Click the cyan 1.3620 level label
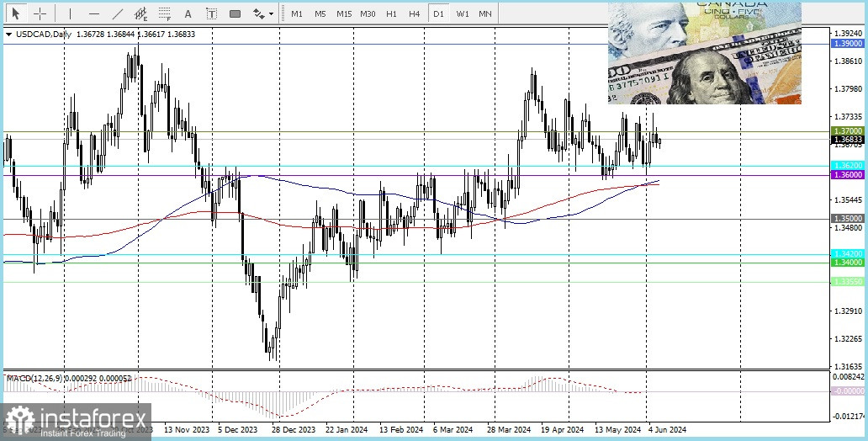The image size is (868, 441). tap(847, 165)
